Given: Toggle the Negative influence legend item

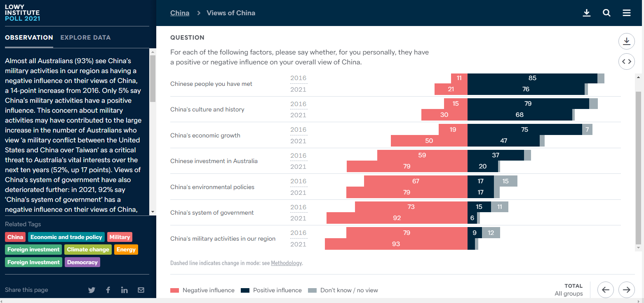Looking at the screenshot, I should point(203,290).
